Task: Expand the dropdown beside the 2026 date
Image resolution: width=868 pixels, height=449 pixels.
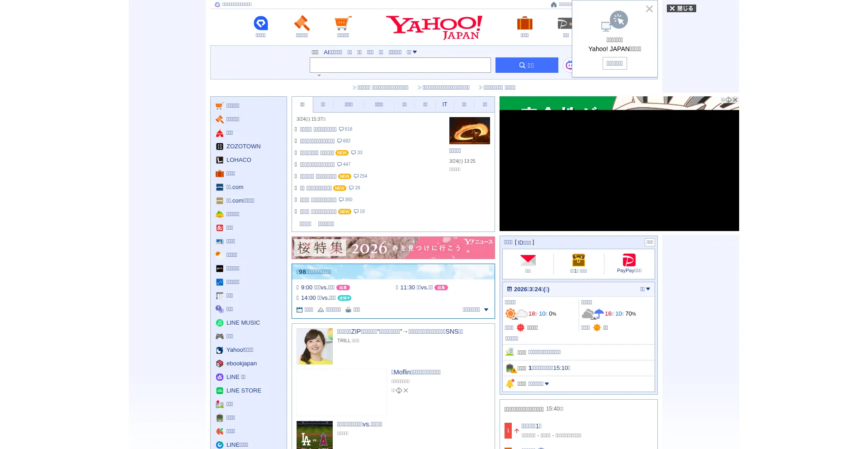Action: pyautogui.click(x=645, y=289)
